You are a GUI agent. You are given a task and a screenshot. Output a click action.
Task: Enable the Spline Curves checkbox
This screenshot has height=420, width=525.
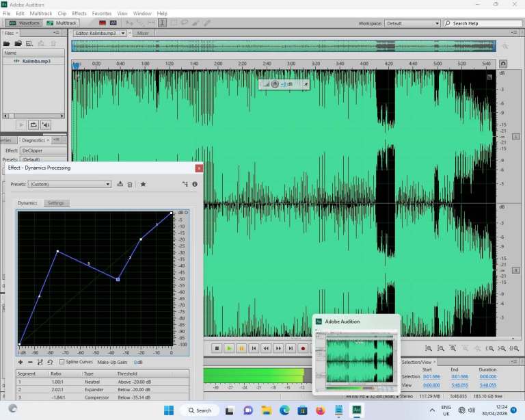pyautogui.click(x=62, y=362)
